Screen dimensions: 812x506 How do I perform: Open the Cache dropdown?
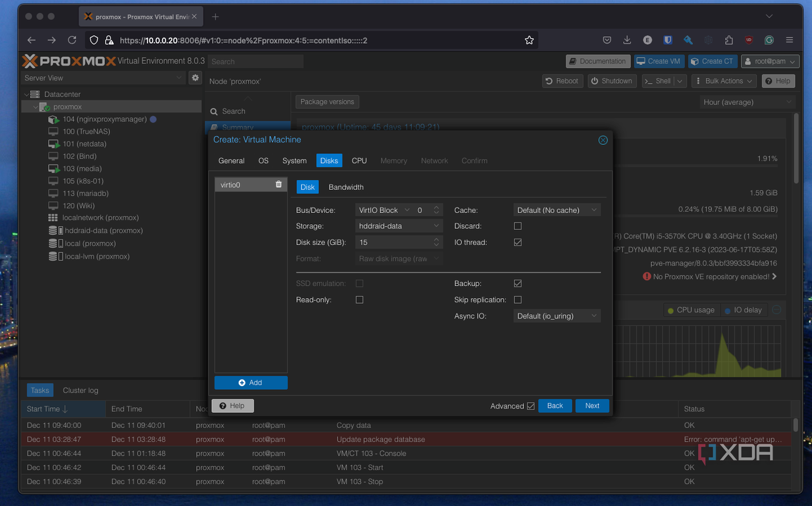(x=557, y=210)
